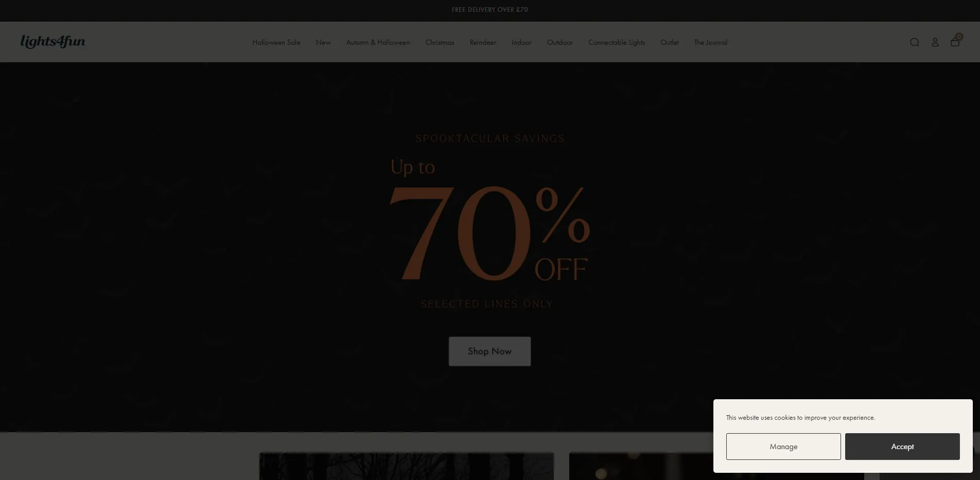Visit the Outlet section
Screen dimensions: 980x480
coord(669,42)
